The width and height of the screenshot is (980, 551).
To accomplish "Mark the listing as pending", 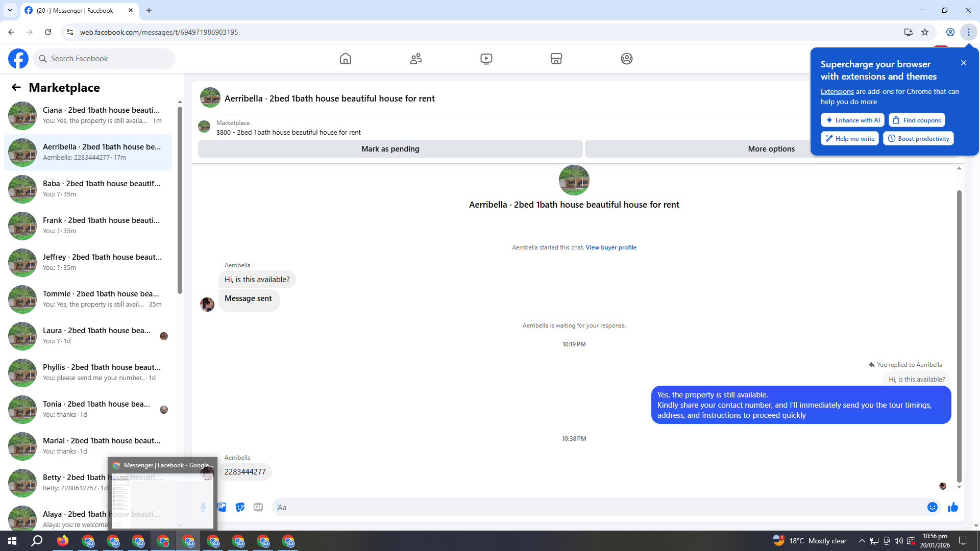I will tap(390, 149).
